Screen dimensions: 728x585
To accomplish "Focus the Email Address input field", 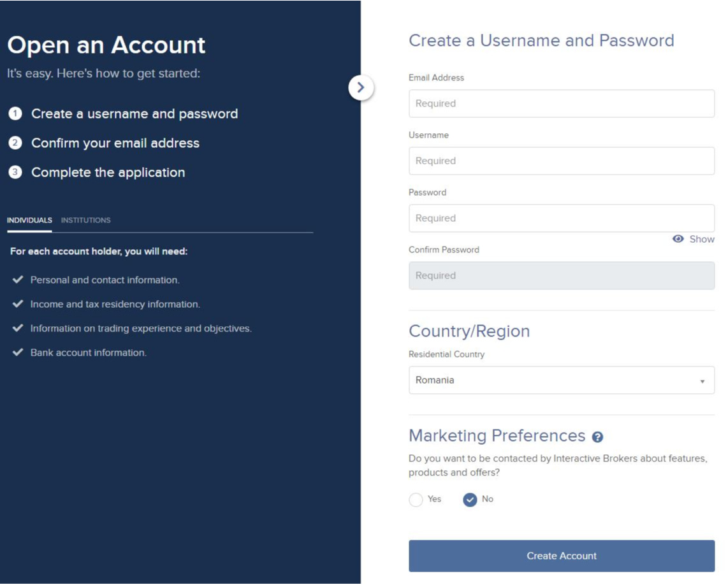I will 562,103.
